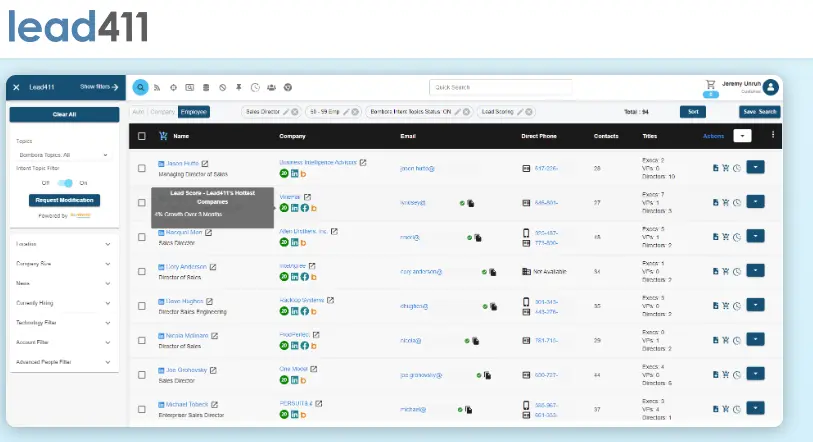
Task: Click the blocked circle icon in toolbar
Action: coord(222,88)
